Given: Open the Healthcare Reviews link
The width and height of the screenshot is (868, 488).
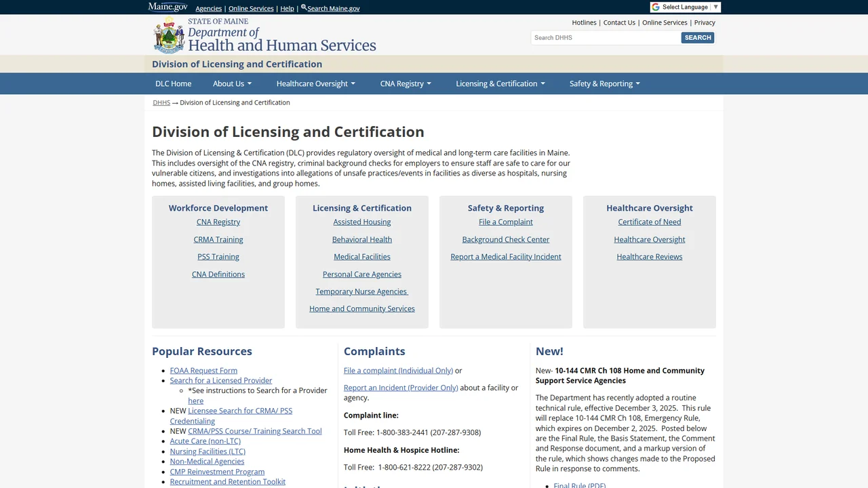Looking at the screenshot, I should pyautogui.click(x=650, y=256).
